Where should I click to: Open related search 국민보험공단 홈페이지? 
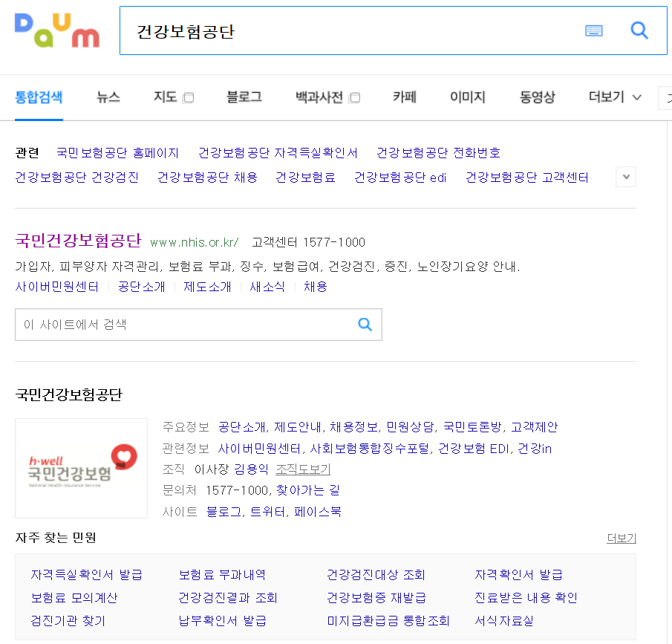pos(117,152)
